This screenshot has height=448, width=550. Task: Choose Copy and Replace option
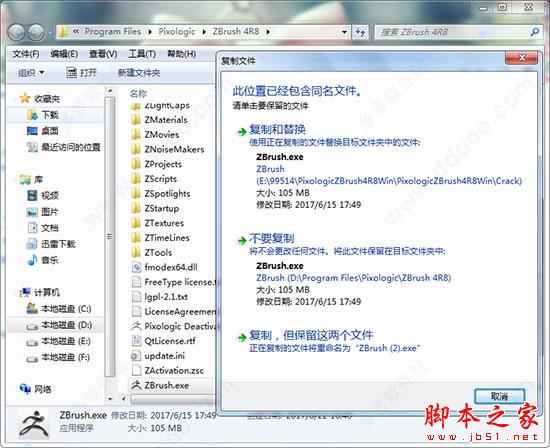point(278,130)
